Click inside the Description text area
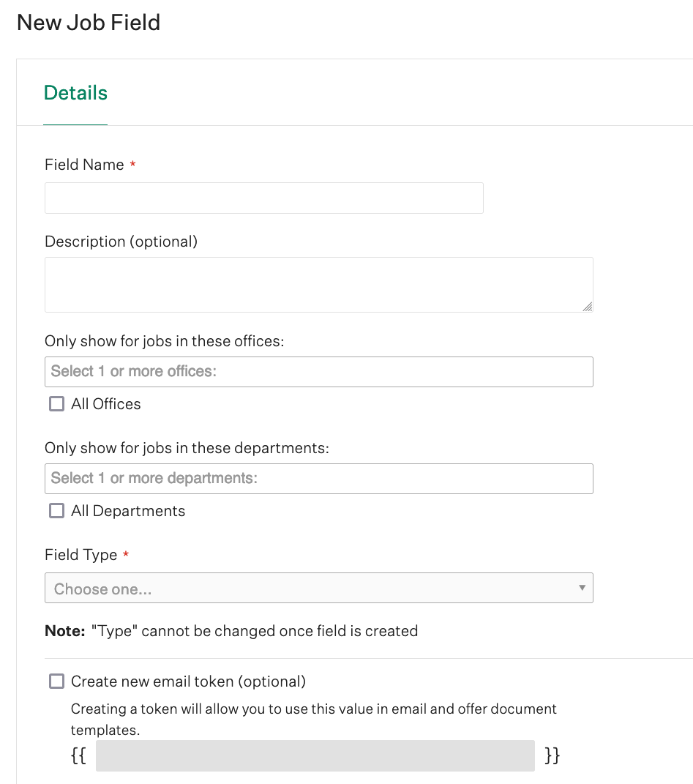Screen dimensions: 693x784 (x=319, y=284)
